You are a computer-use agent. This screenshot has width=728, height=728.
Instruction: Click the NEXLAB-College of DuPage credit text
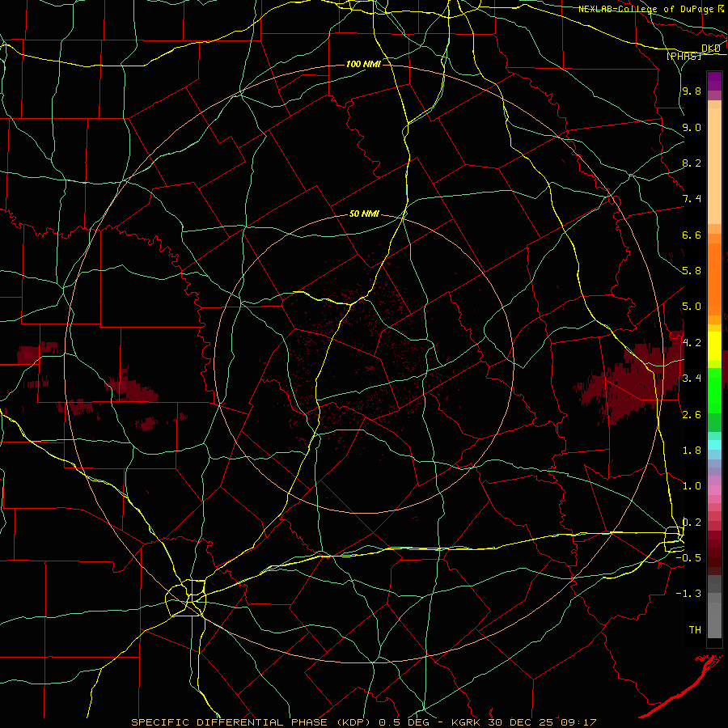[x=647, y=9]
